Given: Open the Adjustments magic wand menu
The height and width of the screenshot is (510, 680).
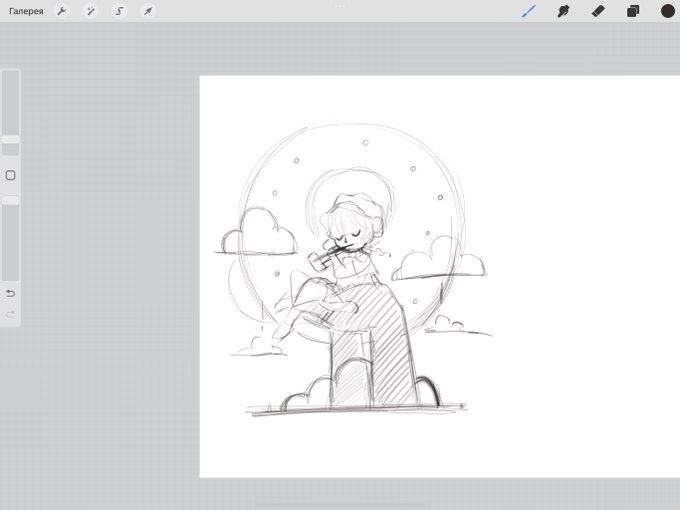Looking at the screenshot, I should pyautogui.click(x=90, y=11).
